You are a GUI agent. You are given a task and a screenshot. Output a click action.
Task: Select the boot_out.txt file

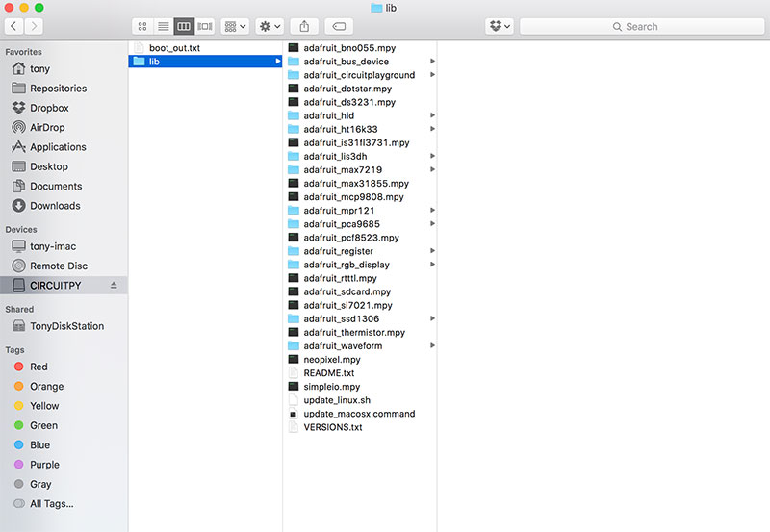pyautogui.click(x=174, y=48)
